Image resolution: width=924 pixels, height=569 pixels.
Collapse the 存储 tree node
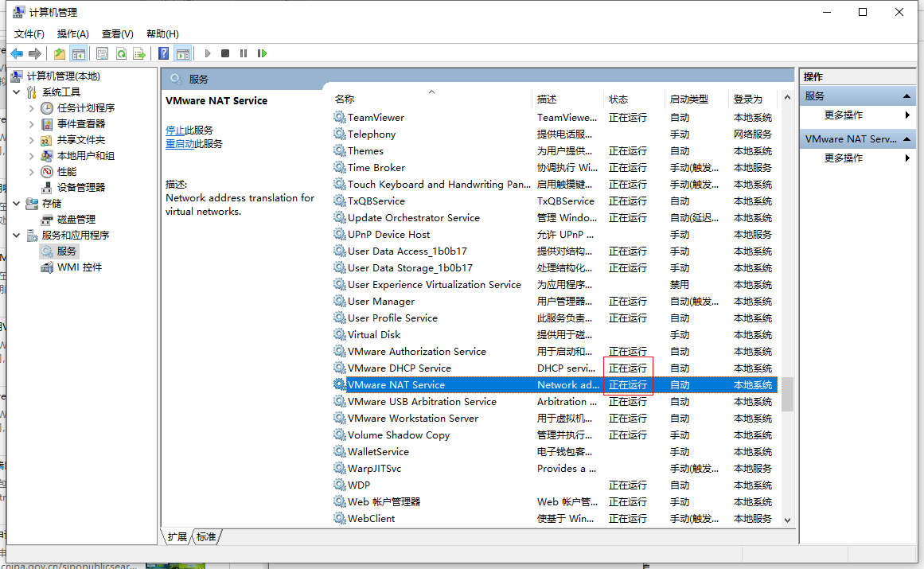click(17, 203)
